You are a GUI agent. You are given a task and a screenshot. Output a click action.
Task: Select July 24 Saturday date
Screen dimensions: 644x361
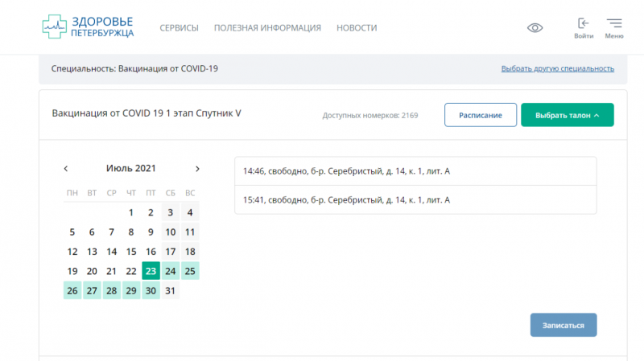(x=170, y=271)
